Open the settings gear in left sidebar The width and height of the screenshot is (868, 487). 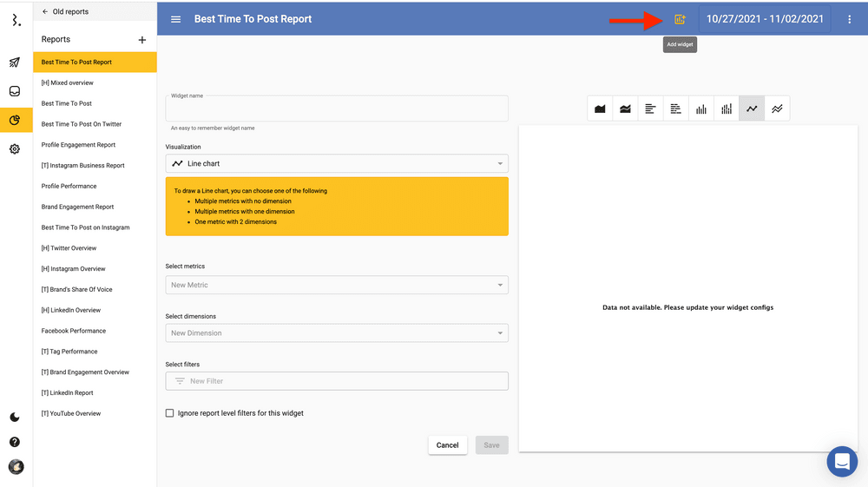[15, 149]
